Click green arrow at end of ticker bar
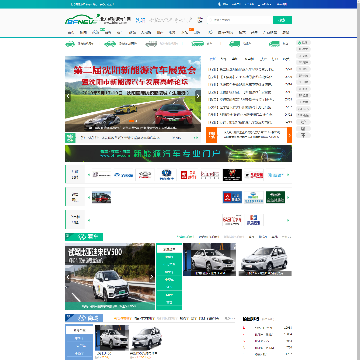 (x=196, y=138)
